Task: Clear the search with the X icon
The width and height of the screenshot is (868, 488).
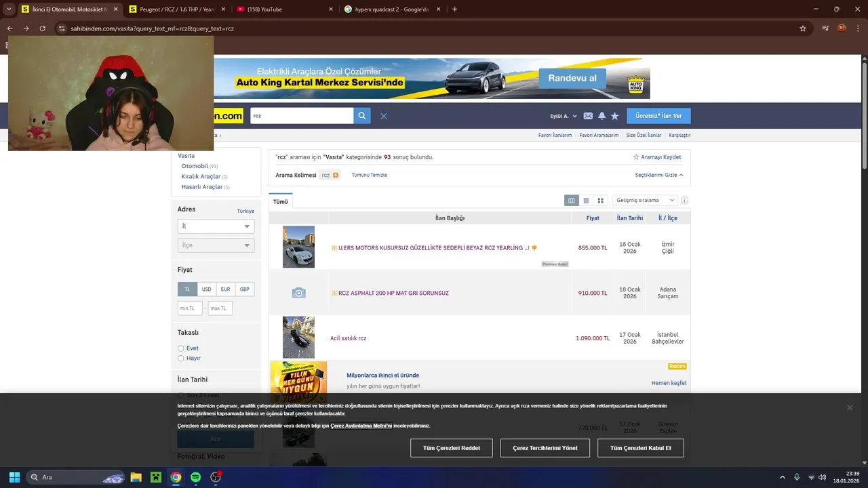Action: (x=384, y=116)
